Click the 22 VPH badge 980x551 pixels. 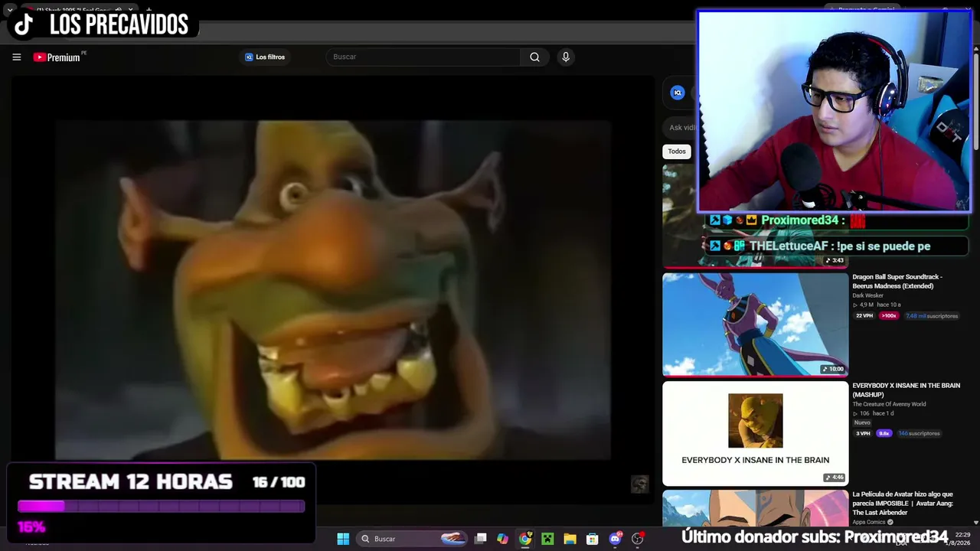pos(864,315)
